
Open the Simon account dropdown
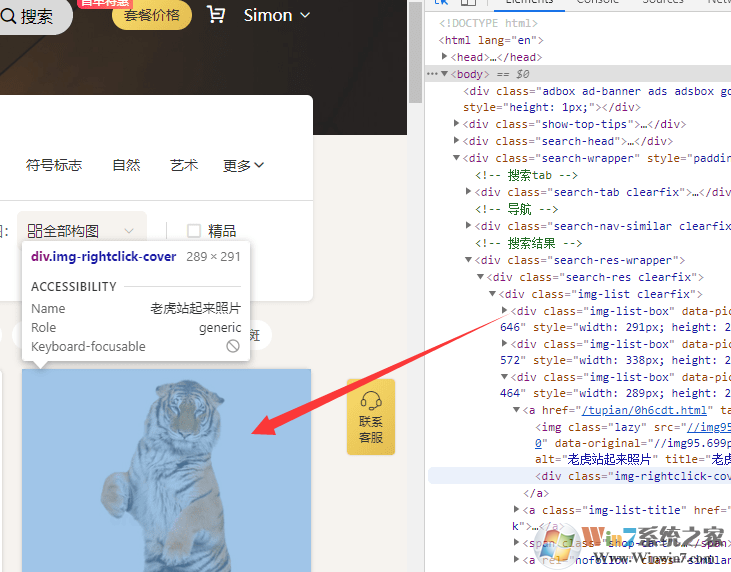click(276, 15)
